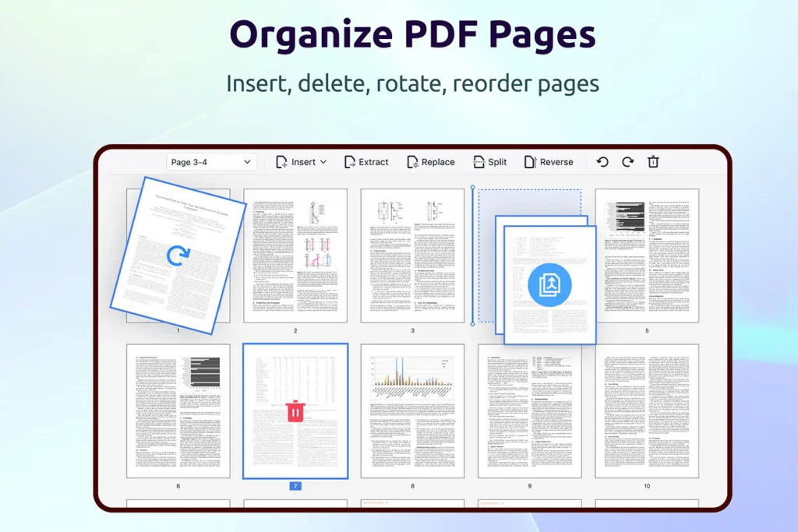Select the page 8 chart thumbnail
Screen dimensions: 798x532
[412, 410]
